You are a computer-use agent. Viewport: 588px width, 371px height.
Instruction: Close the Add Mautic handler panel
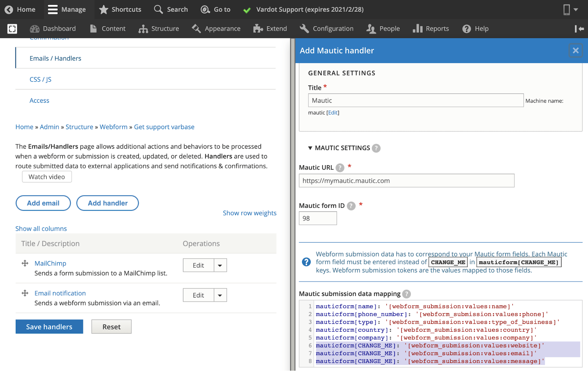tap(576, 50)
